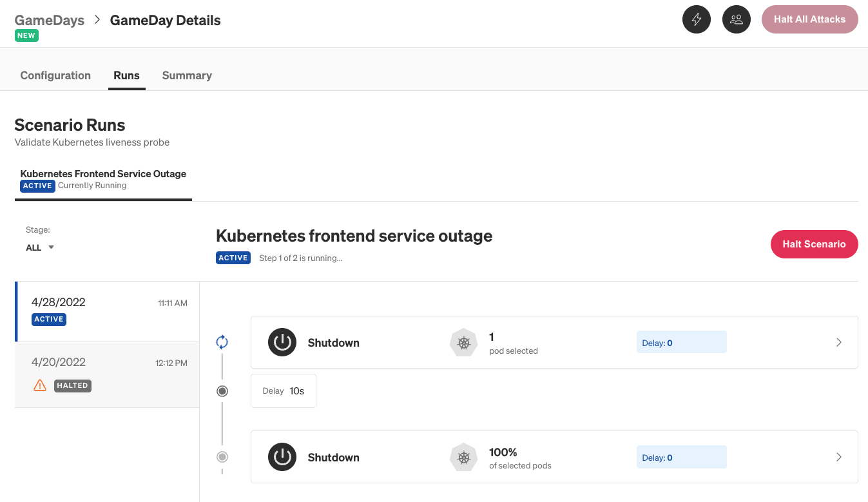Click the lightning bolt icon in header
The height and width of the screenshot is (502, 868).
(696, 19)
